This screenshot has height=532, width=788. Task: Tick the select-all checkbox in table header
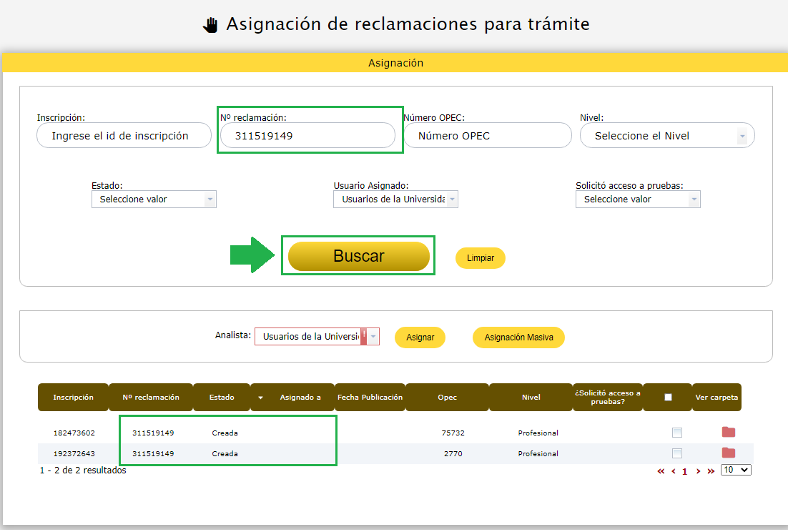[668, 398]
